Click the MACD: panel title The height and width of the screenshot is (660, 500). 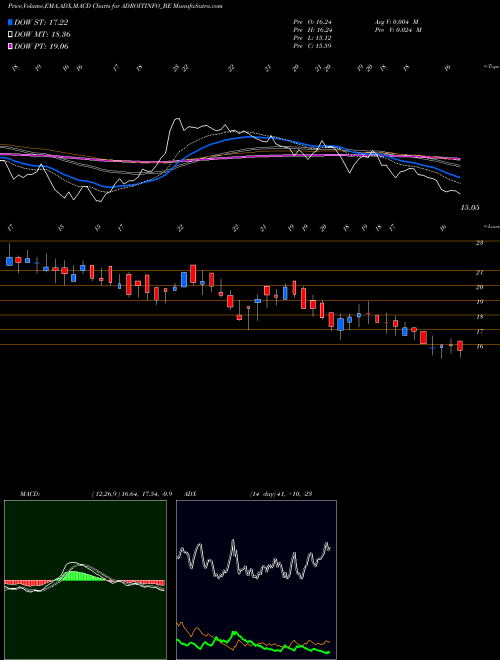click(x=29, y=494)
